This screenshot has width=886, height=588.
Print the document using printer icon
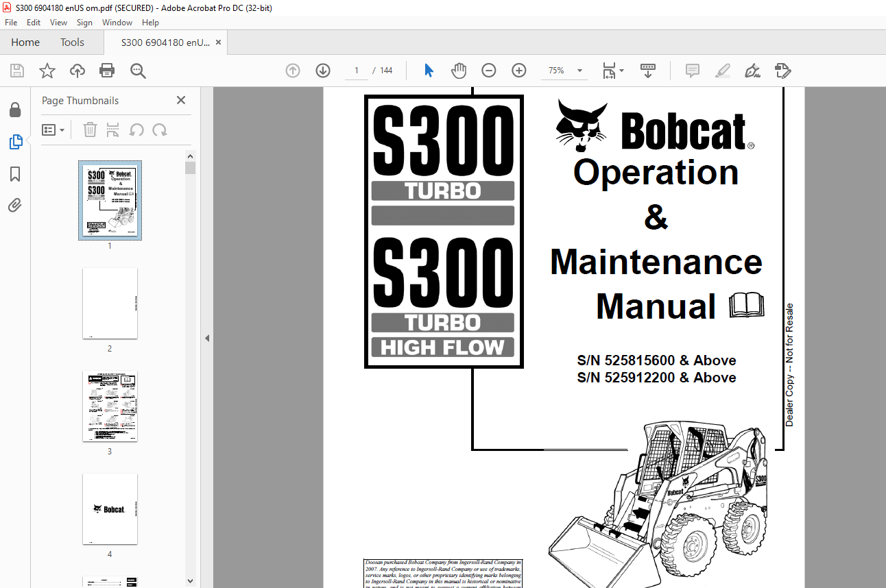pyautogui.click(x=107, y=71)
